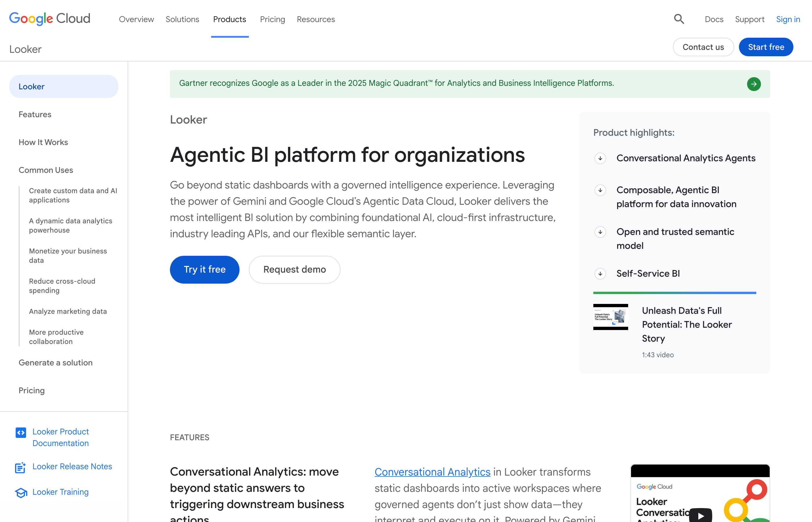Viewport: 812px width, 522px height.
Task: Open Pricing in the top navigation
Action: click(273, 19)
